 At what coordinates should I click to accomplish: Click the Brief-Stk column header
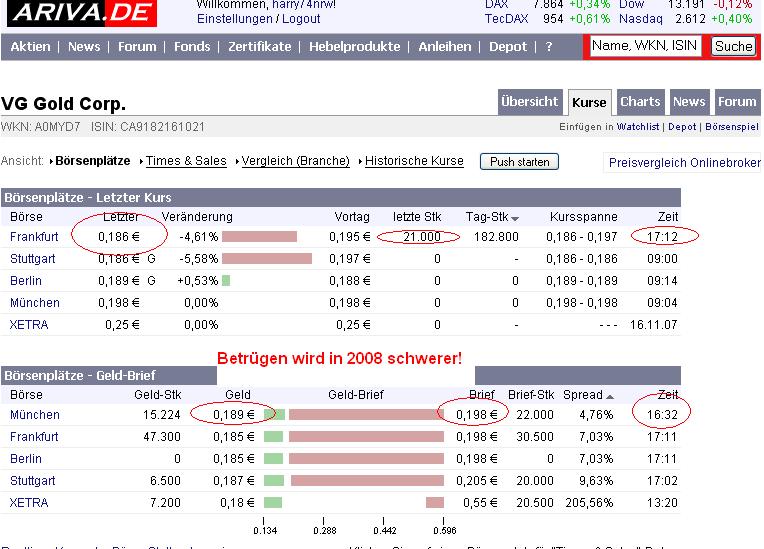(x=531, y=395)
